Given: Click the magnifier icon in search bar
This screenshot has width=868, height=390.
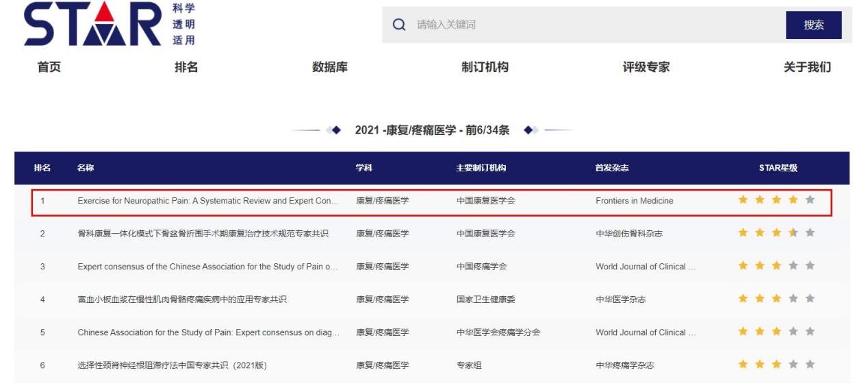Looking at the screenshot, I should pos(399,25).
